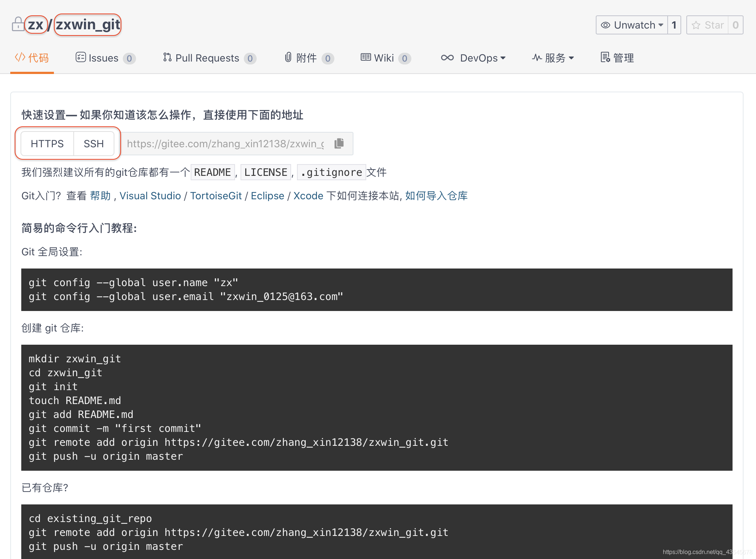The image size is (756, 559).
Task: Click the private repository lock icon
Action: tap(18, 25)
